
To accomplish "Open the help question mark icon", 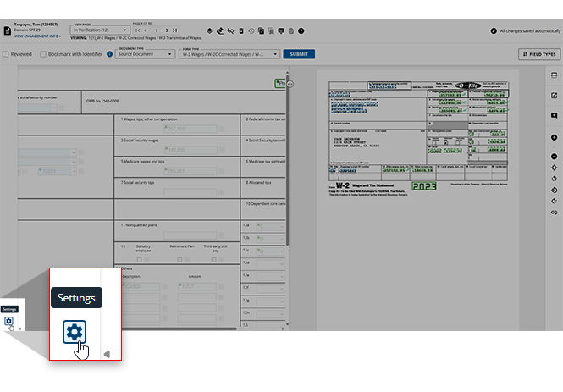I will tap(301, 30).
